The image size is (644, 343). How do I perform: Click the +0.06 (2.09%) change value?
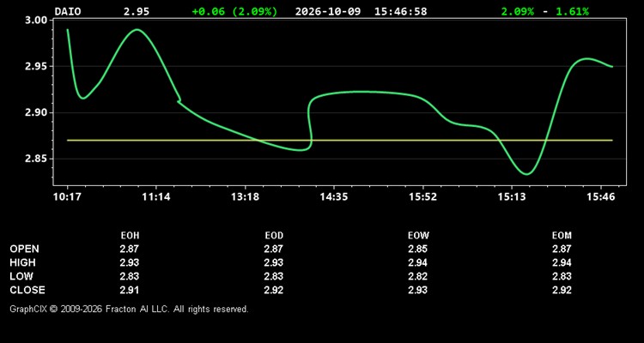234,11
